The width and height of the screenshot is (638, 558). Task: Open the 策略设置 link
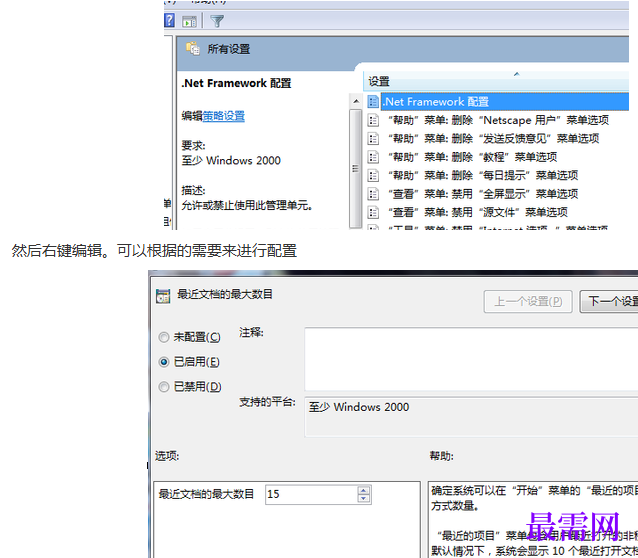(223, 116)
